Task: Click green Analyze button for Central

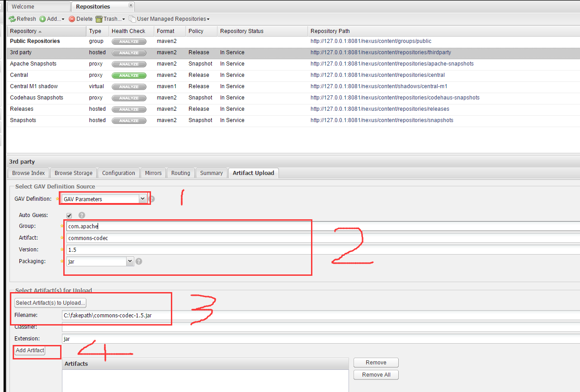Action: pyautogui.click(x=129, y=76)
